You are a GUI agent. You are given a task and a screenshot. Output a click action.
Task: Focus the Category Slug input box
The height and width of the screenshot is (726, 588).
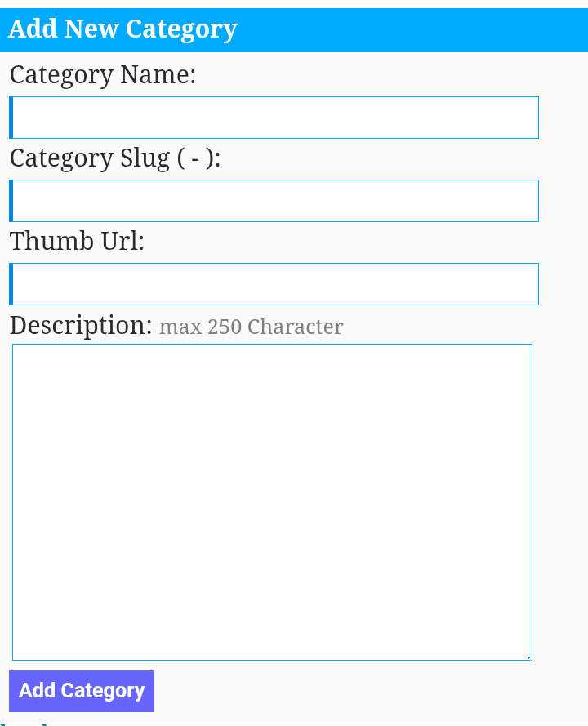(274, 201)
